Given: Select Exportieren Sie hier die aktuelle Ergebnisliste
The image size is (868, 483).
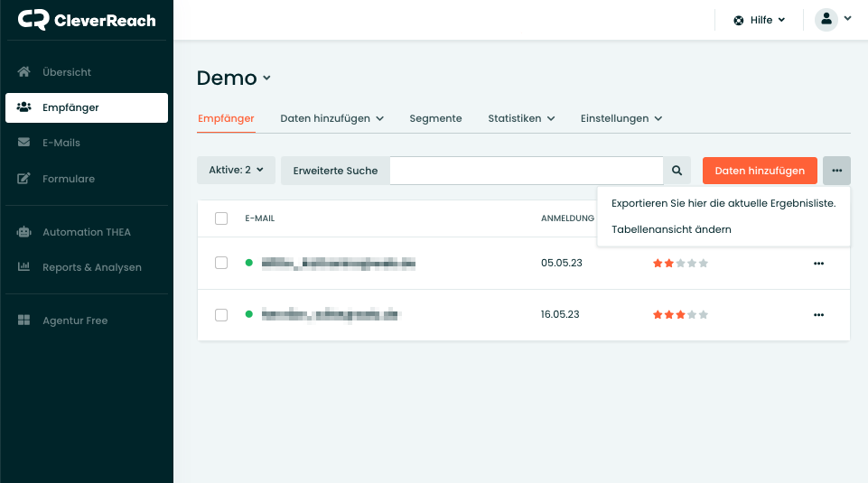Looking at the screenshot, I should click(723, 203).
